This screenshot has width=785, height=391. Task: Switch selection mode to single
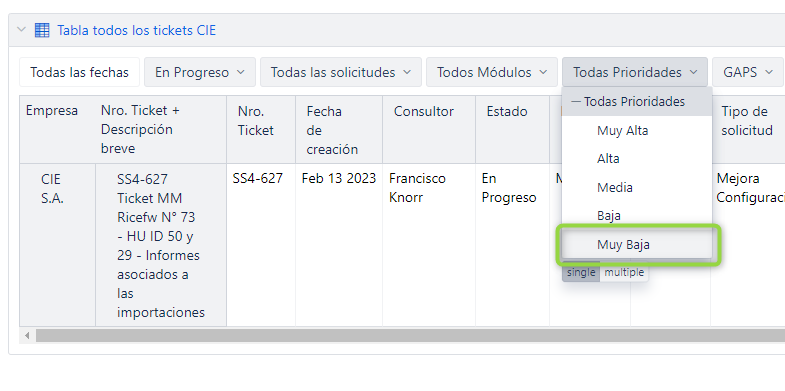581,272
